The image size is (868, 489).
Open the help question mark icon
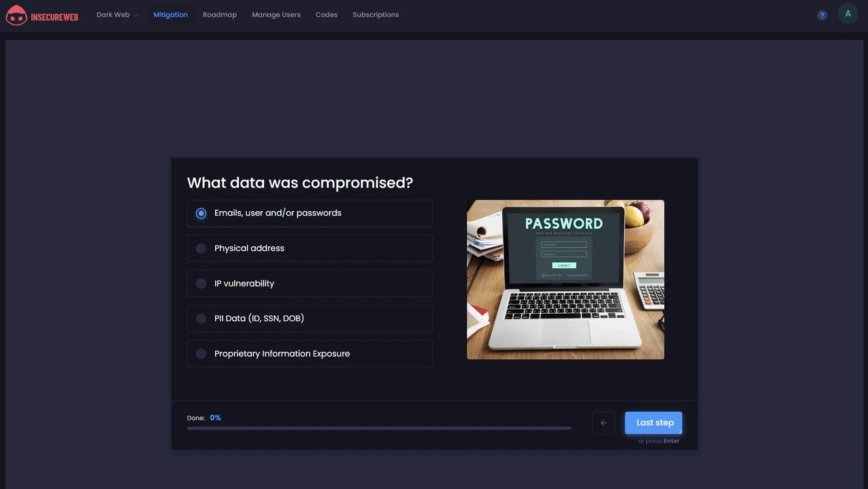[x=822, y=15]
